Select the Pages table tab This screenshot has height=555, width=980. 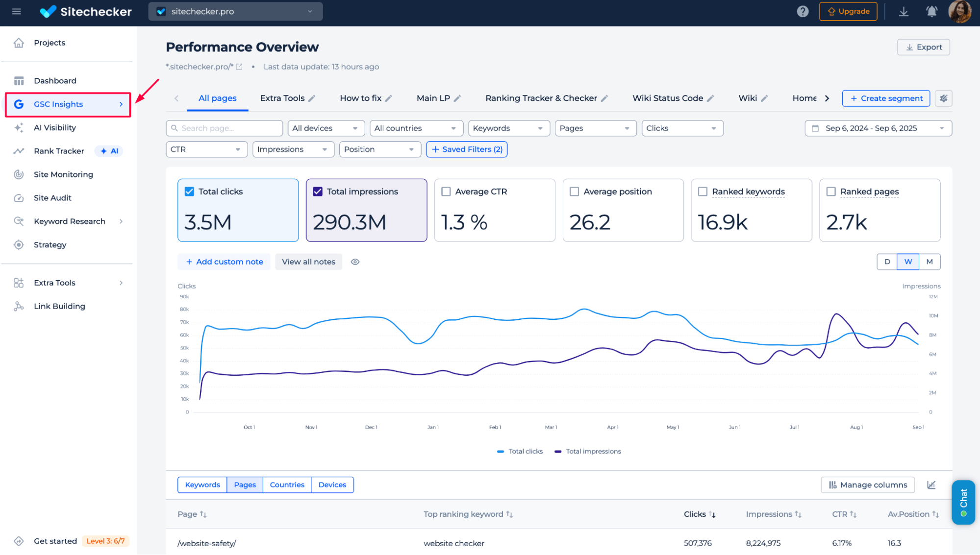[245, 485]
